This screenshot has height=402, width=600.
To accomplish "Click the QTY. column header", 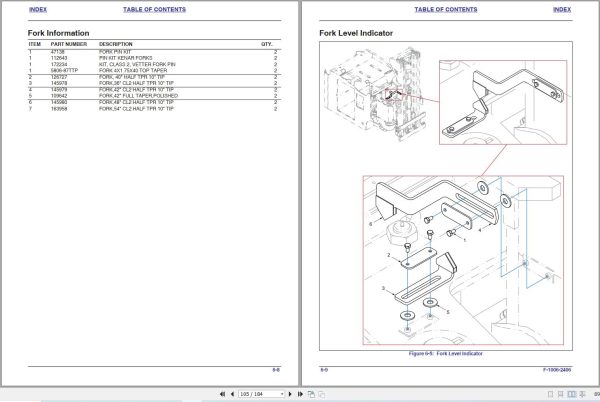I will (267, 44).
